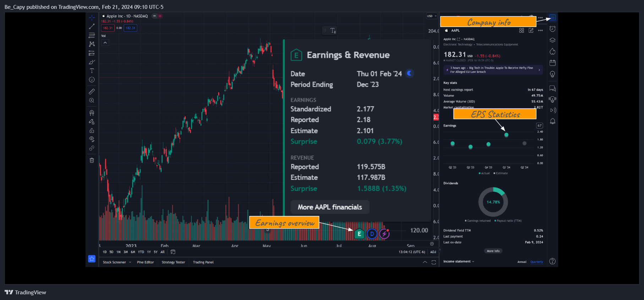
Task: Open the watchlist and details panel icon
Action: 552,17
